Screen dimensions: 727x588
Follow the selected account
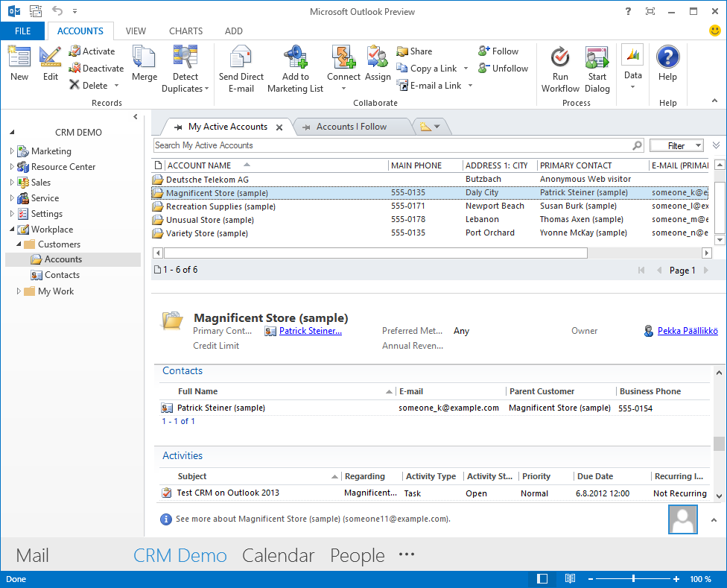498,51
